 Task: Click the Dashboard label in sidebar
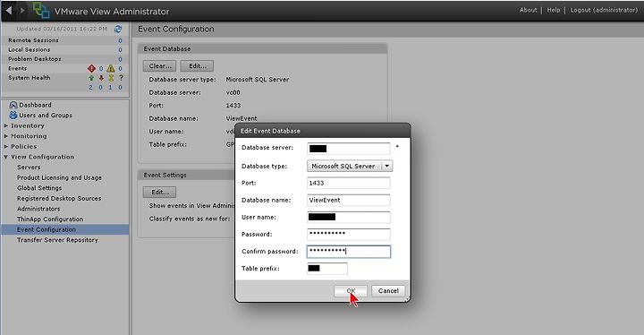[x=35, y=105]
